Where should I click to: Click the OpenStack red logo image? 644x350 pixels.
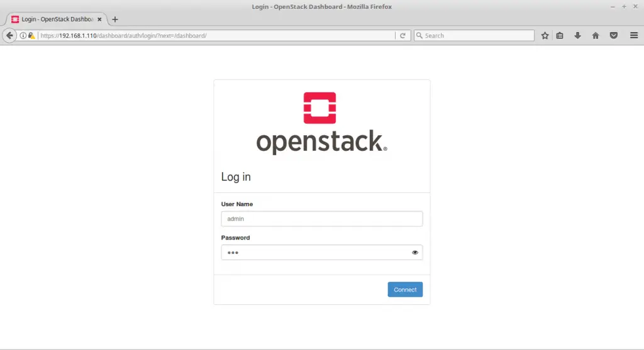click(319, 108)
